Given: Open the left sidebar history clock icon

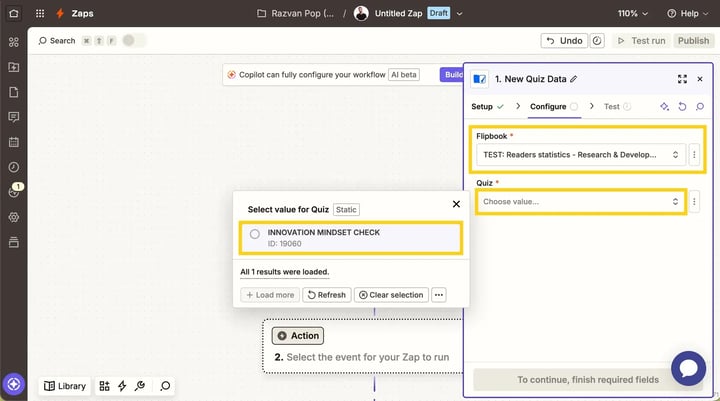Looking at the screenshot, I should 14,167.
